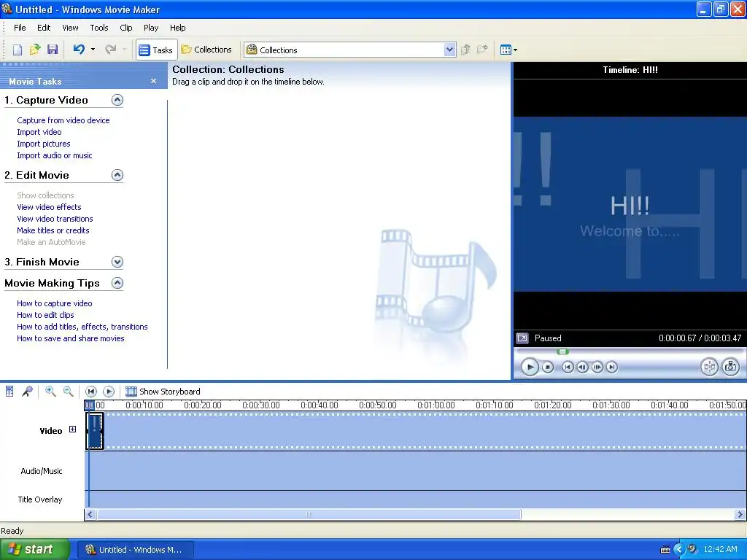Open the Edit menu
This screenshot has height=560, width=747.
(x=44, y=28)
